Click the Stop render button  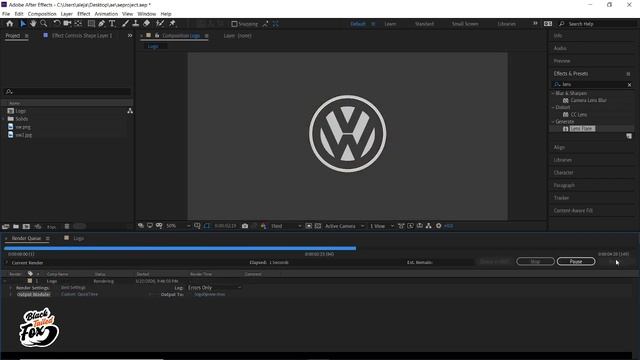pos(535,261)
